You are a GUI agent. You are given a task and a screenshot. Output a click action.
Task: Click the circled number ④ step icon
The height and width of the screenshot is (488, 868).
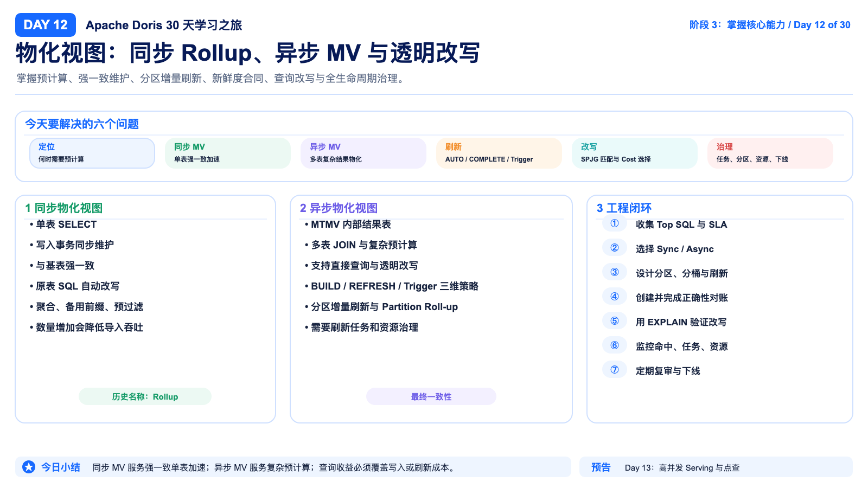click(615, 297)
